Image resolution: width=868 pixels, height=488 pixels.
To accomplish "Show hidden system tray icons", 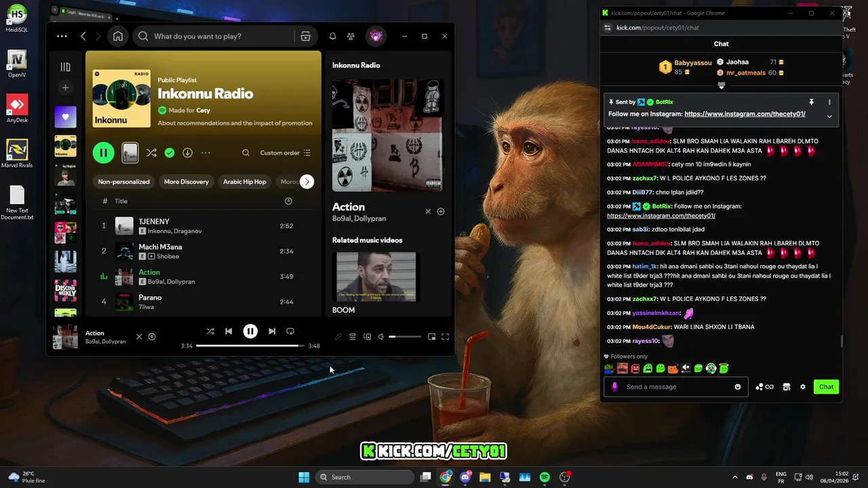I will point(735,477).
